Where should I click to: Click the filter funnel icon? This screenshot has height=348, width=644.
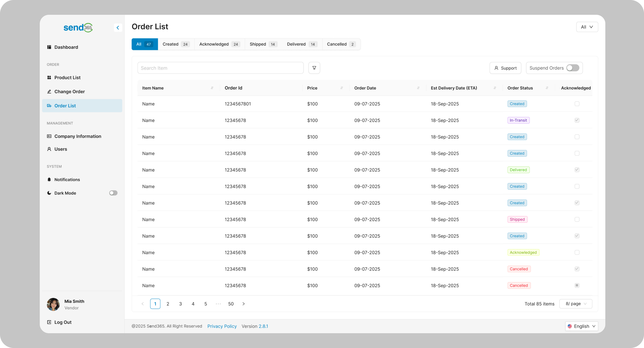(314, 68)
